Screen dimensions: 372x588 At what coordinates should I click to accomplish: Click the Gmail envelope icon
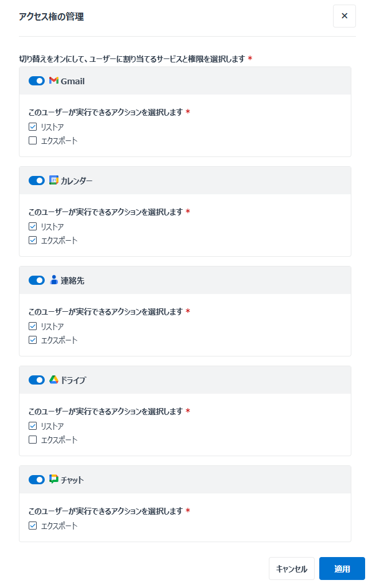click(x=54, y=80)
